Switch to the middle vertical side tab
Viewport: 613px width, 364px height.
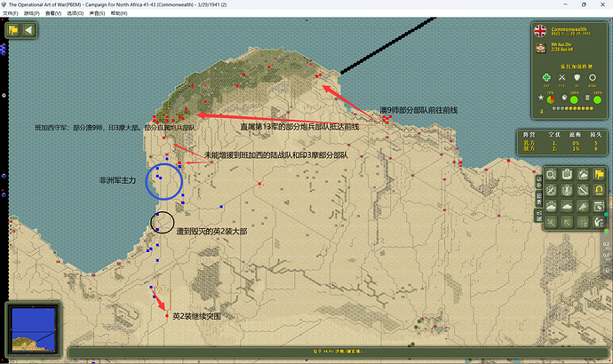coord(539,198)
